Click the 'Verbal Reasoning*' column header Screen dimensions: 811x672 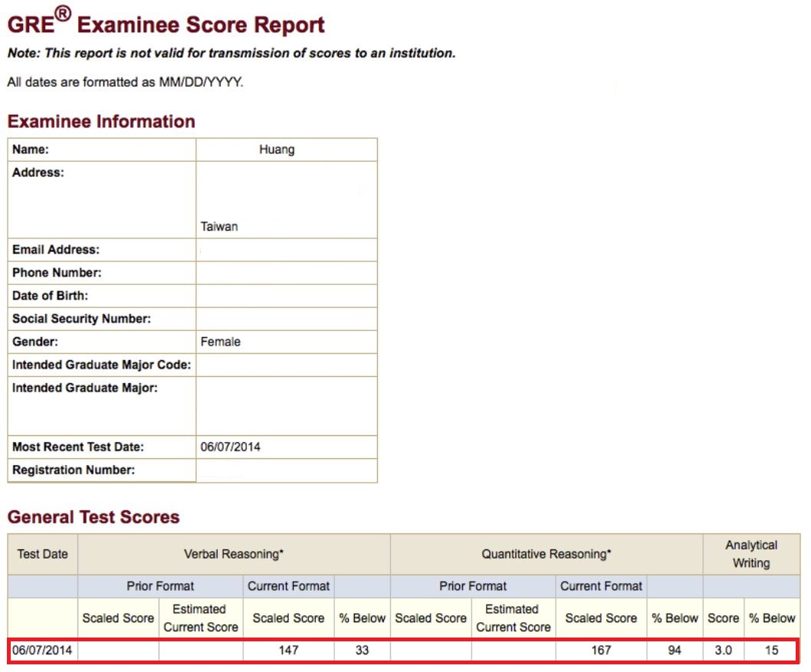pyautogui.click(x=234, y=554)
